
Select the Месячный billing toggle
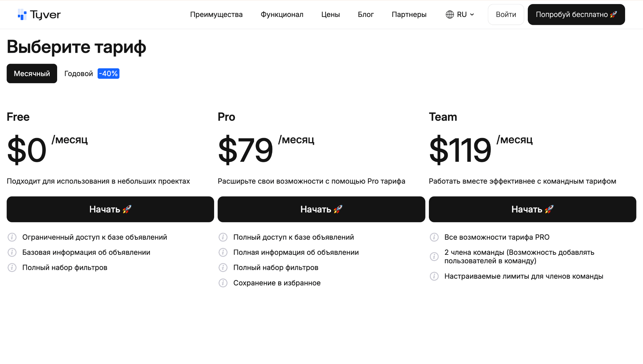click(32, 73)
